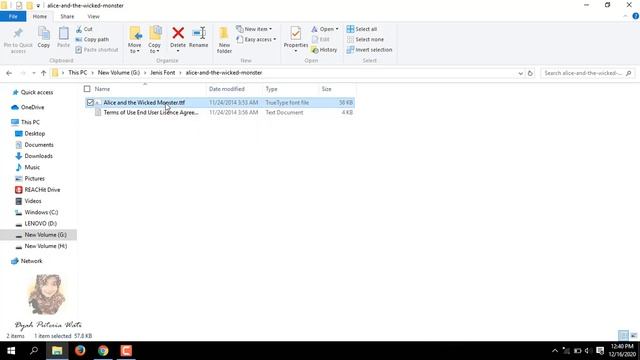Click the Forward navigation arrow
Image resolution: width=640 pixels, height=360 pixels.
pyautogui.click(x=23, y=73)
